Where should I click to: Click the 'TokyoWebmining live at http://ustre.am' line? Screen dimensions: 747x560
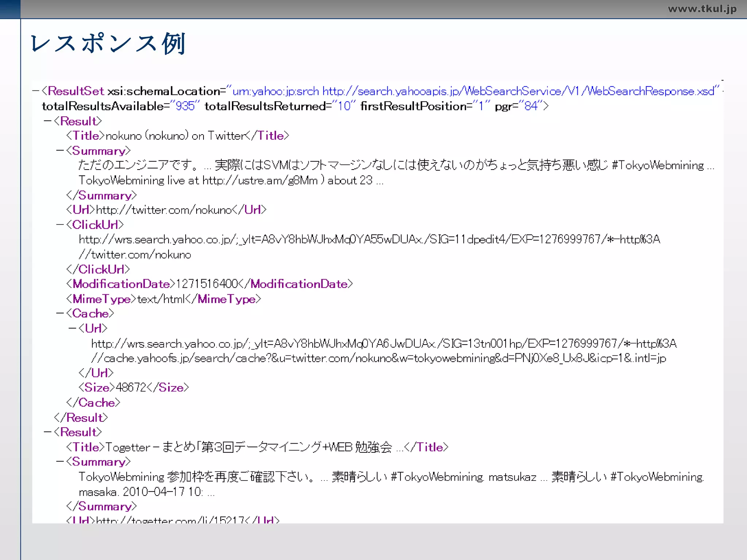pyautogui.click(x=231, y=180)
